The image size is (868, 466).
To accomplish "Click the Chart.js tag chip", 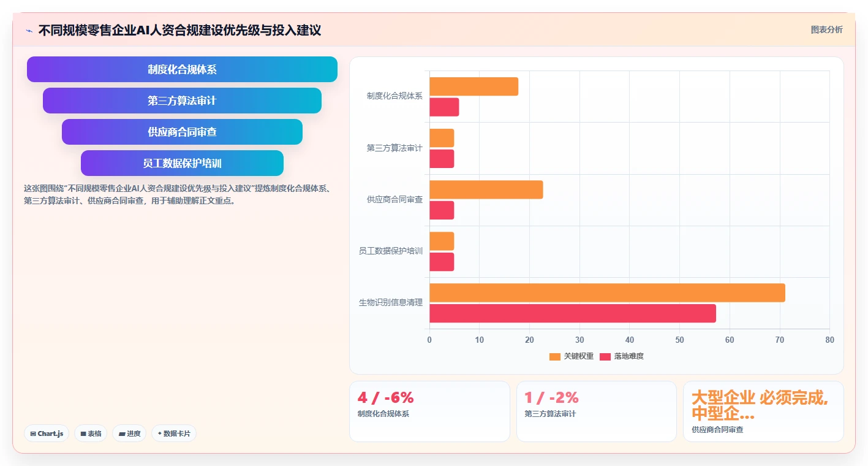I will (x=47, y=434).
